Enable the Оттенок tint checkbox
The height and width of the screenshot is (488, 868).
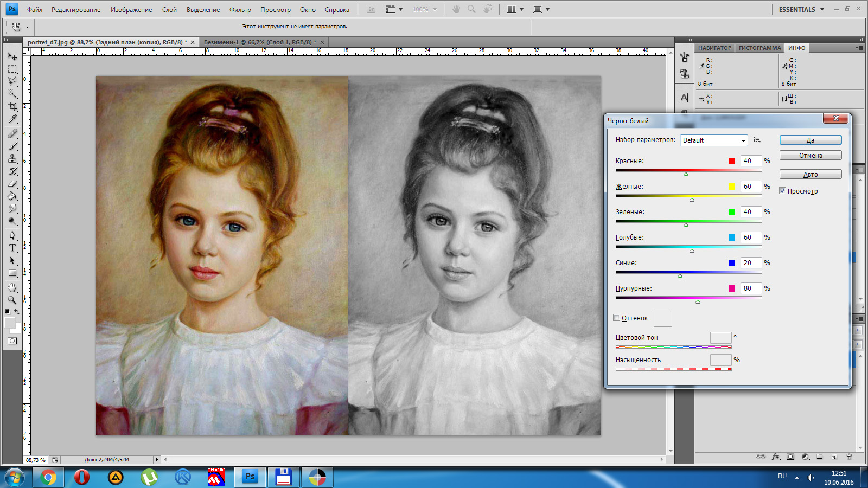click(x=617, y=318)
